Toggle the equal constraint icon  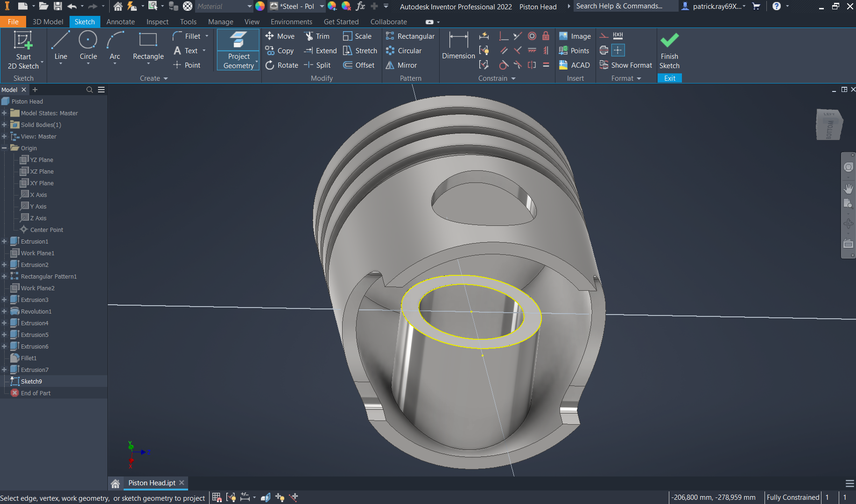(x=546, y=65)
